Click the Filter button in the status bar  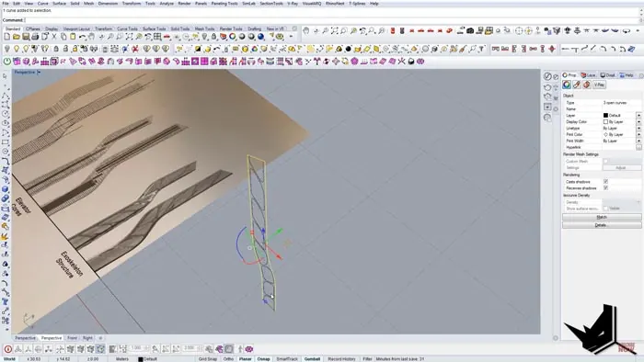(367, 358)
